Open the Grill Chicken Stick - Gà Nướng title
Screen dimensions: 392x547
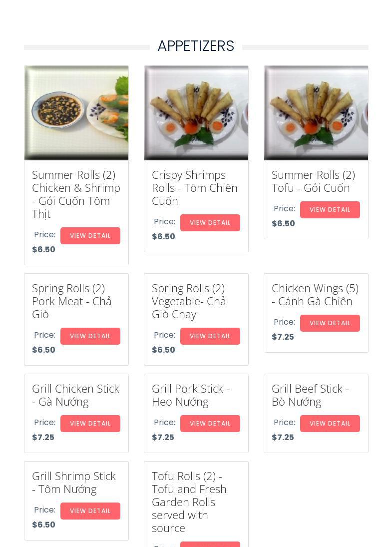(75, 395)
